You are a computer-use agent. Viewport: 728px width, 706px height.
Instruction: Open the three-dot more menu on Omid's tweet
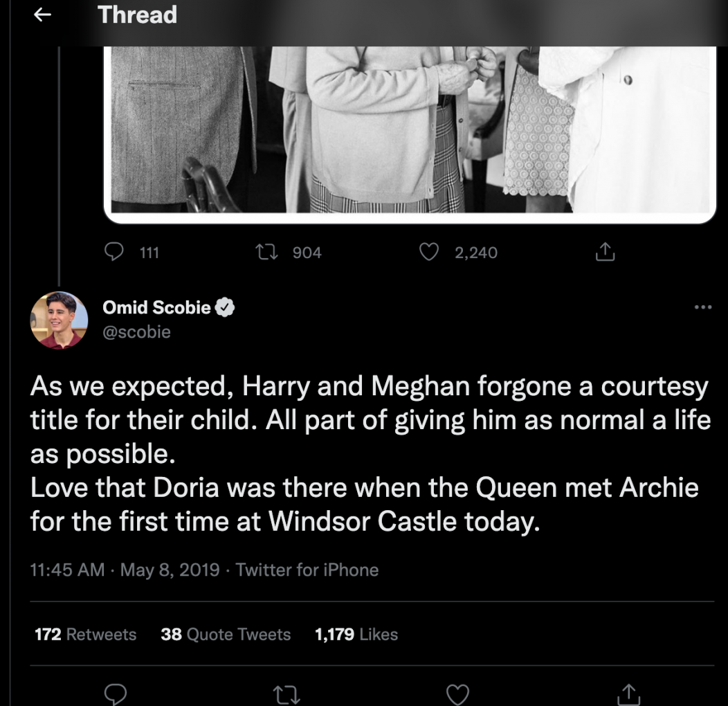coord(702,307)
